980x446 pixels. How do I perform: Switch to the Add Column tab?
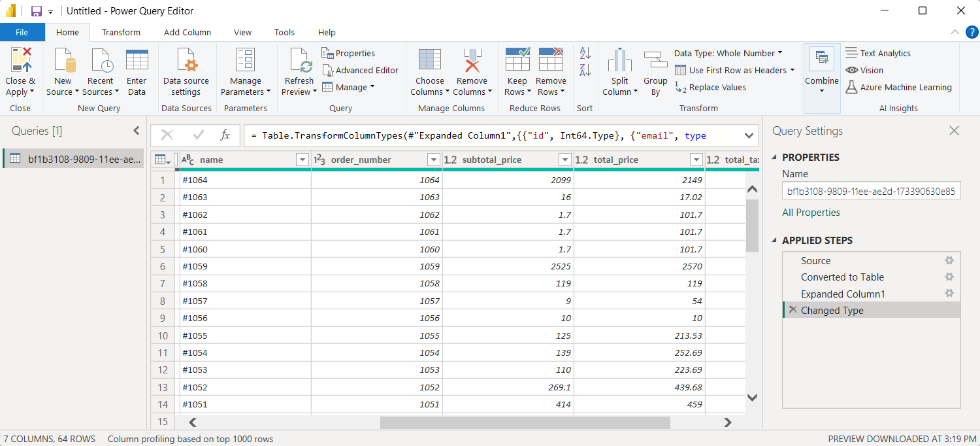point(188,32)
